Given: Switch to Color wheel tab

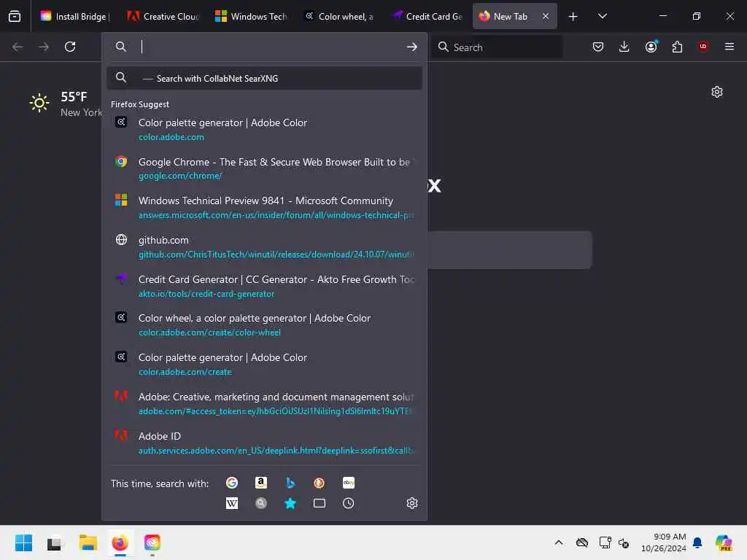Looking at the screenshot, I should [x=338, y=17].
